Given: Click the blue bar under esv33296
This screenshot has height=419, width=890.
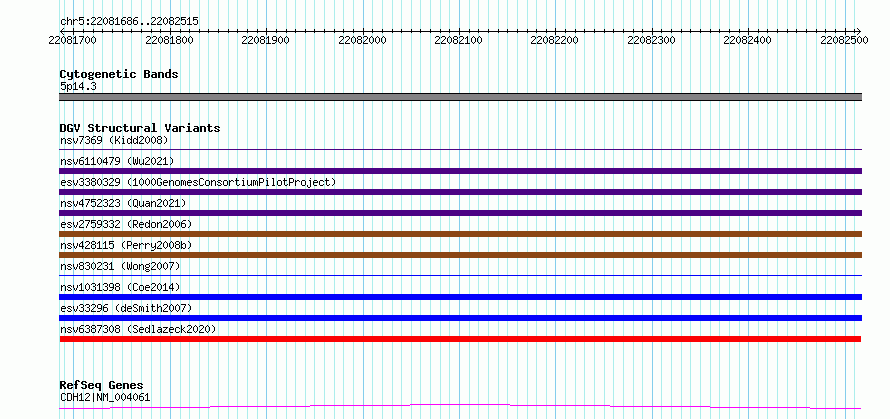Looking at the screenshot, I should (x=460, y=318).
